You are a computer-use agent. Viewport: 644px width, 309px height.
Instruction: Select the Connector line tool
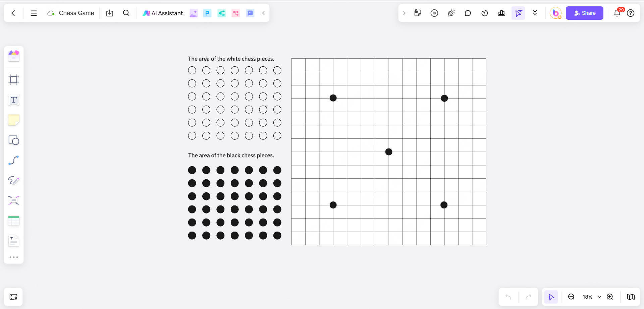tap(14, 160)
